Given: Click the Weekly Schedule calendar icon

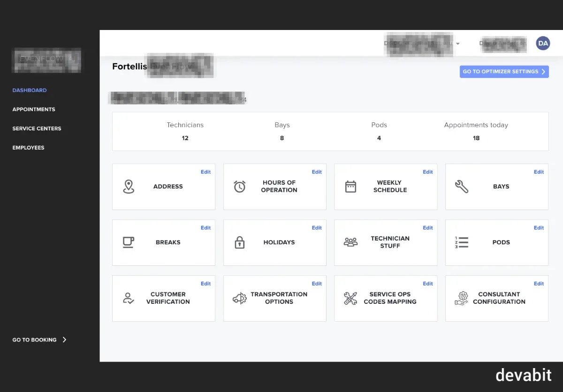Looking at the screenshot, I should 350,186.
